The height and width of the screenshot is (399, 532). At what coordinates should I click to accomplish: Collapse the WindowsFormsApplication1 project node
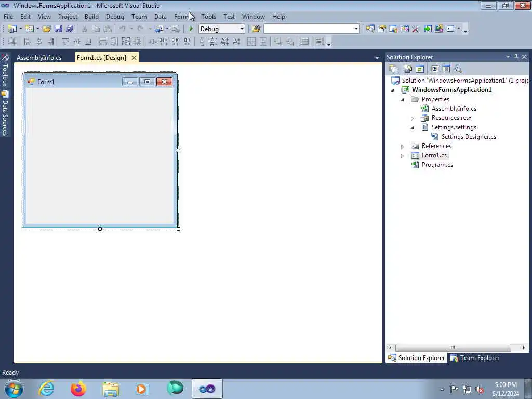coord(393,90)
